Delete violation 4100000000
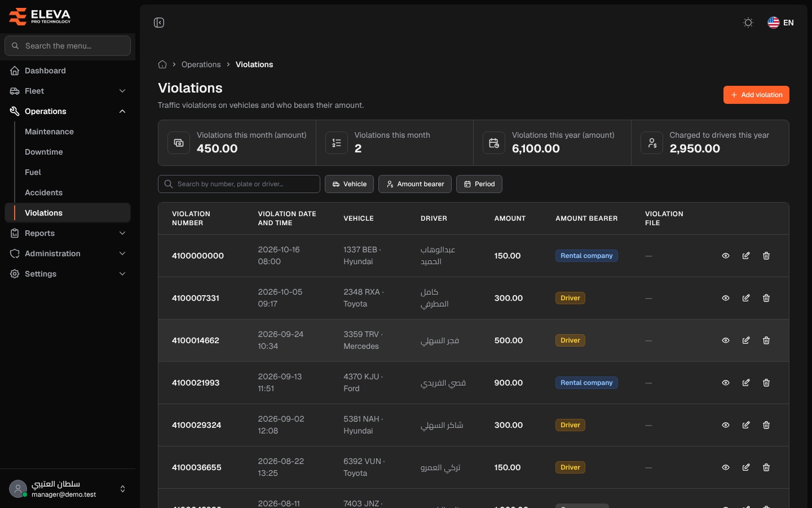Image resolution: width=812 pixels, height=508 pixels. pyautogui.click(x=766, y=256)
